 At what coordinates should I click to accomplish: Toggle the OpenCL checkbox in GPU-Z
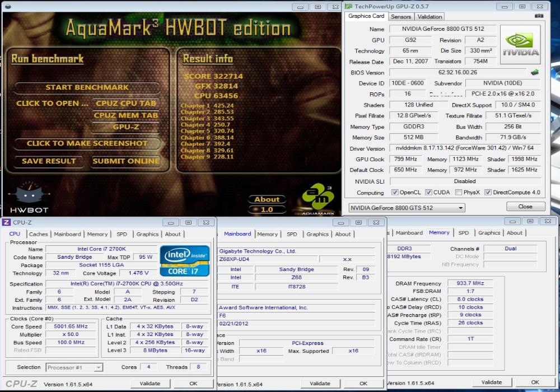(395, 193)
